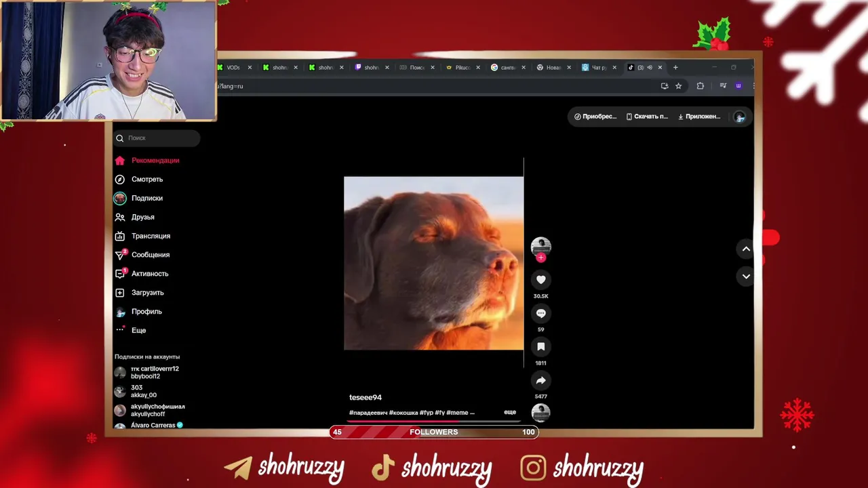The height and width of the screenshot is (488, 868).
Task: Open Активность notifications panel
Action: pos(142,274)
